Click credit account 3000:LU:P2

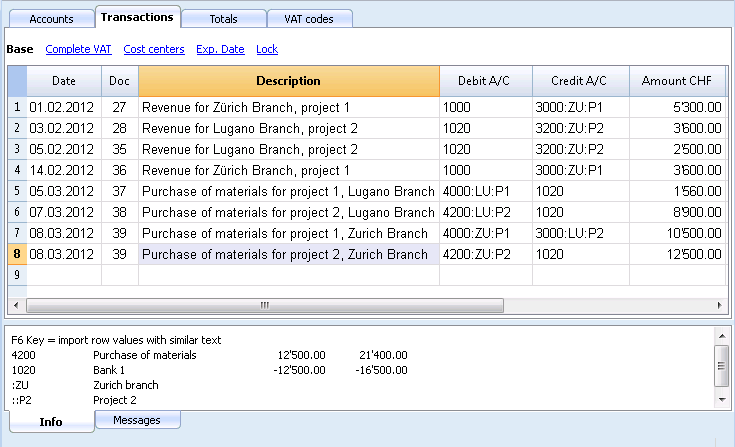[581, 233]
